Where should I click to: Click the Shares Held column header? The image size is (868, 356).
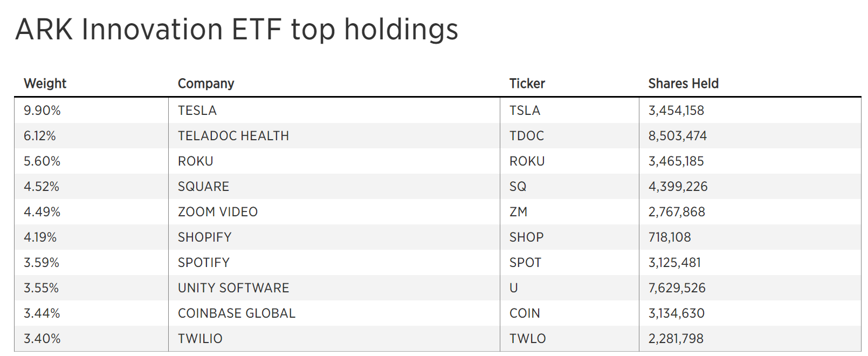[x=683, y=84]
